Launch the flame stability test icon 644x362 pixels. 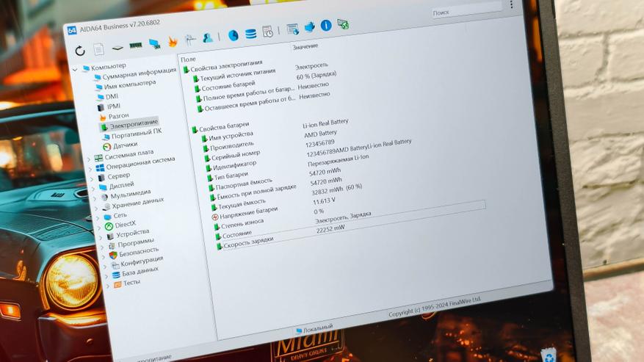pos(173,42)
